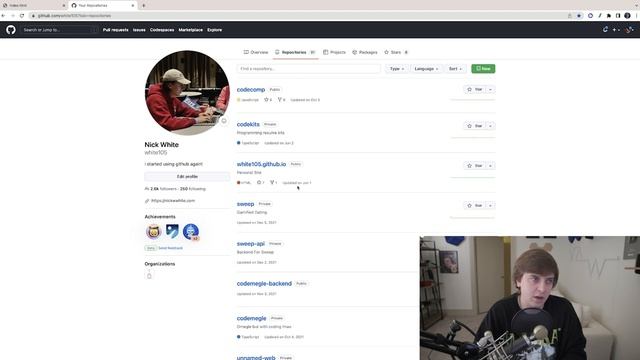Open the GitHub Octocat home logo
This screenshot has width=640, height=360.
coord(11,30)
